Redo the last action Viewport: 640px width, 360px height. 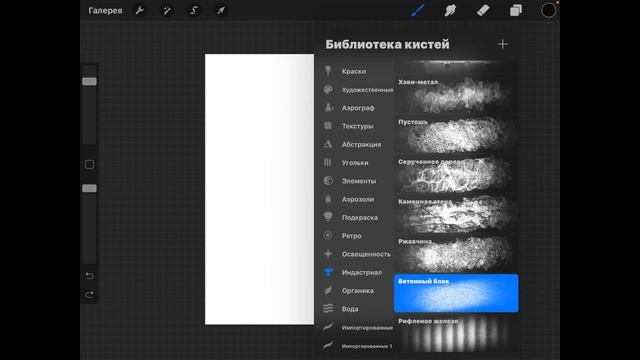tap(89, 294)
